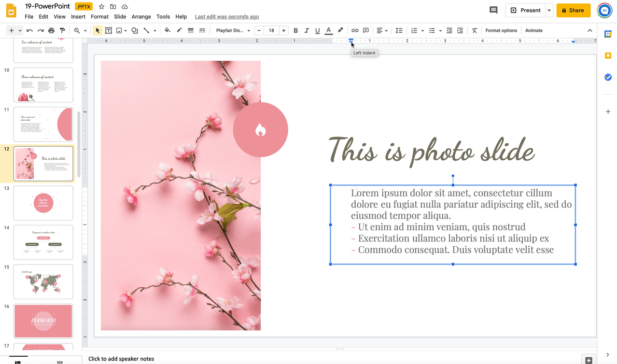Open the Google Calendar side panel icon
This screenshot has width=617, height=364.
[608, 34]
